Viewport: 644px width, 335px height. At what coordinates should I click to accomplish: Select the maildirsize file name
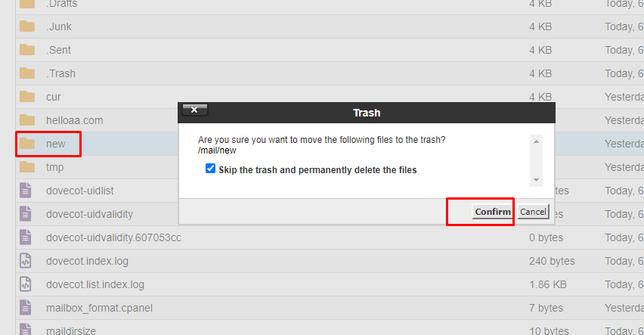(70, 330)
